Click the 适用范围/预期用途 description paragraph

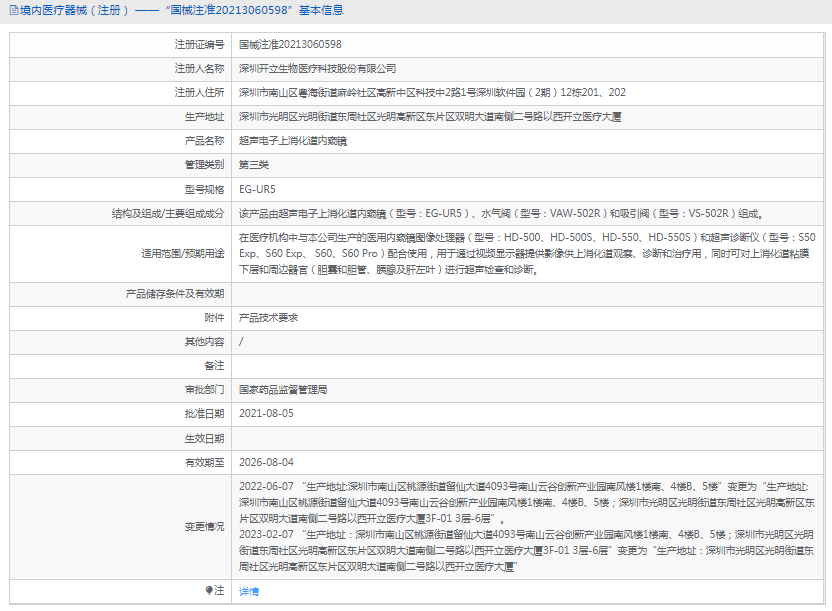click(x=527, y=254)
